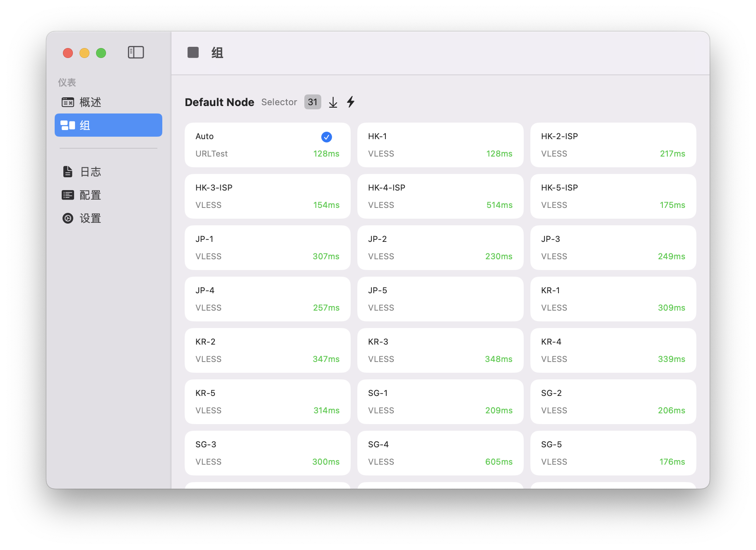Viewport: 756px width, 550px height.
Task: Open the 设置 settings sidebar item
Action: [x=108, y=218]
